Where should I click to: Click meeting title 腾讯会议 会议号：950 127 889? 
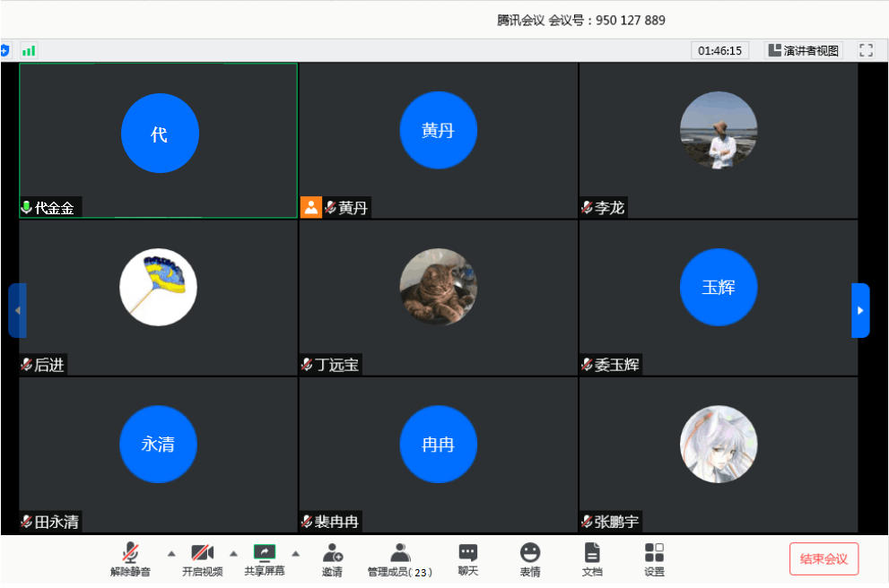tap(580, 21)
